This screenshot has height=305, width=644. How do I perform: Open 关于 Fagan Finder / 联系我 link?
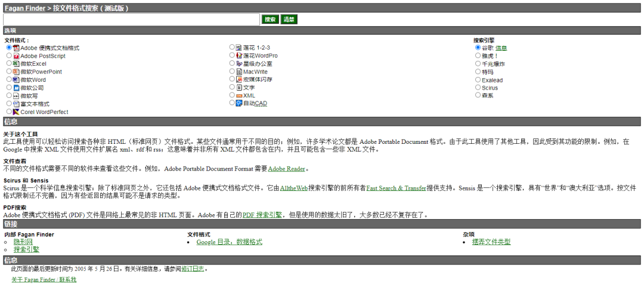point(44,280)
